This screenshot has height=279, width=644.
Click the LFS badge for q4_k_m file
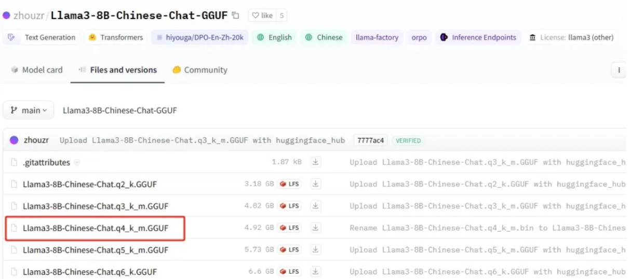(290, 228)
